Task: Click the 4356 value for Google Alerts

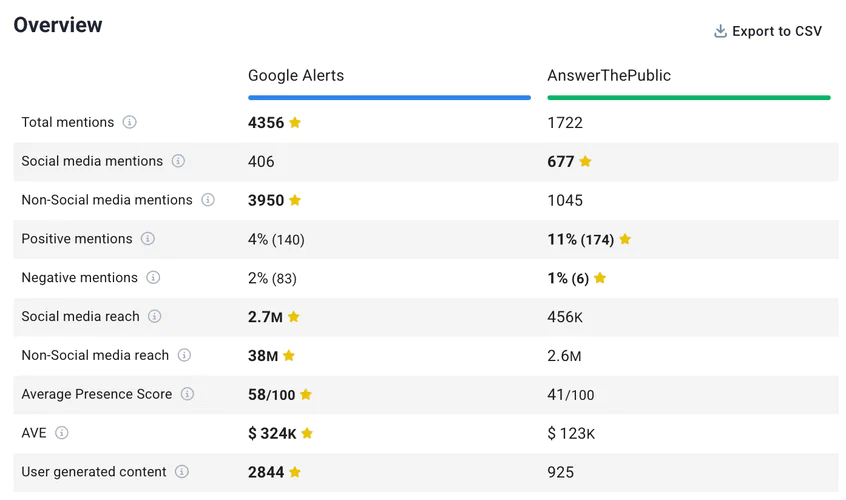Action: [x=266, y=122]
